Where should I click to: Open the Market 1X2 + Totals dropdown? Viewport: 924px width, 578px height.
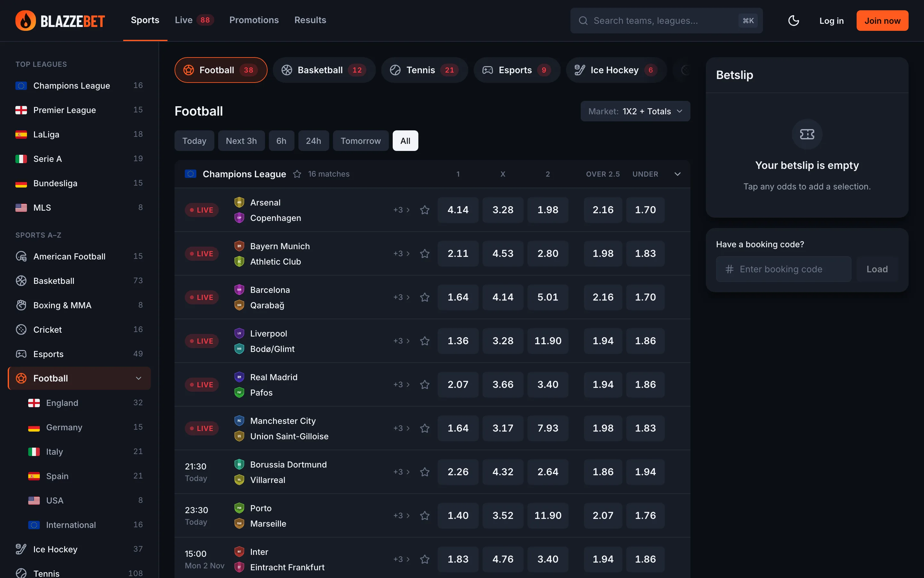[635, 111]
